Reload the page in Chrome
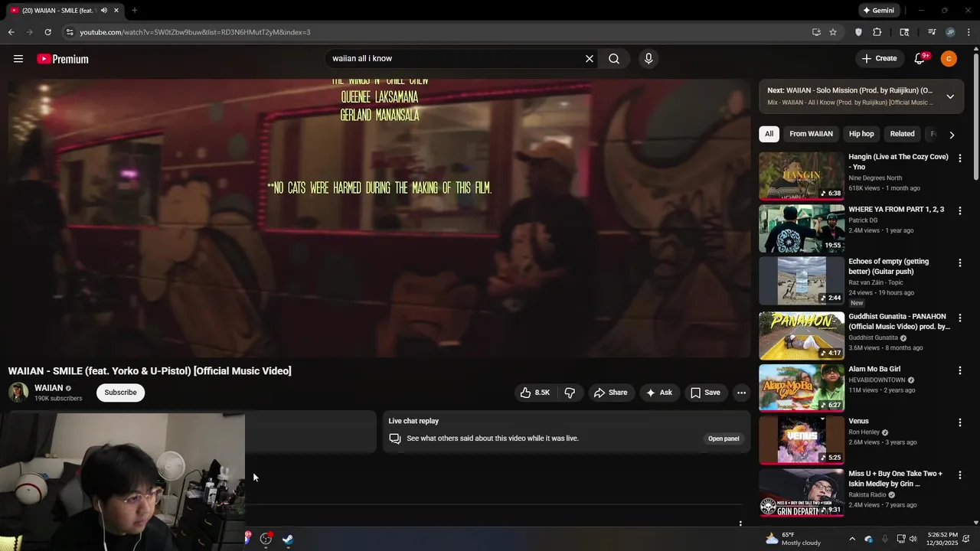 (47, 32)
